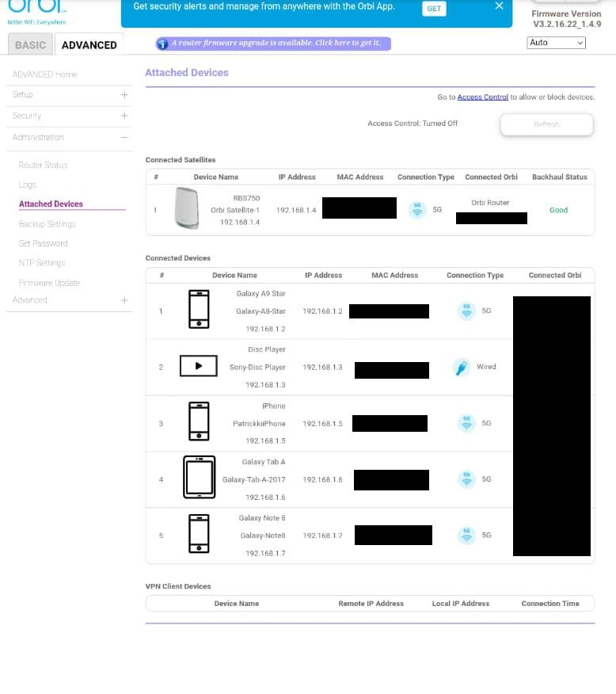Click IP address cell 192.168.1.5

click(322, 424)
